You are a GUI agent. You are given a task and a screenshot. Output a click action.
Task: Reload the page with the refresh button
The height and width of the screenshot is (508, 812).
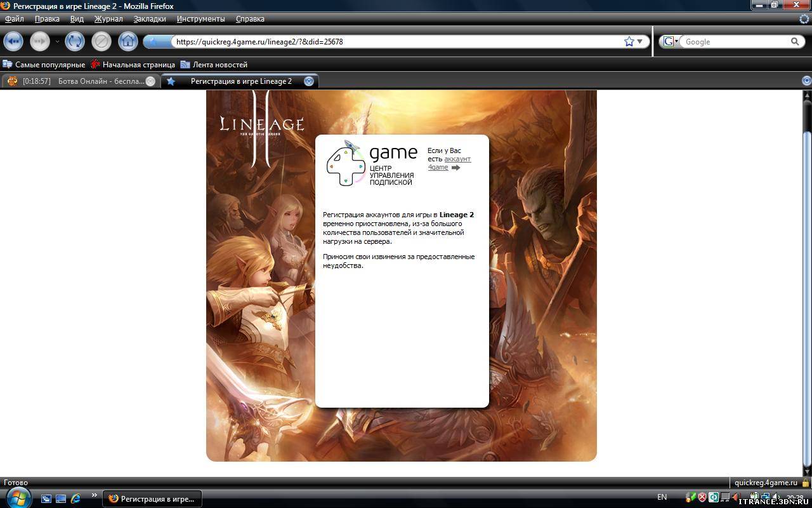(x=75, y=42)
